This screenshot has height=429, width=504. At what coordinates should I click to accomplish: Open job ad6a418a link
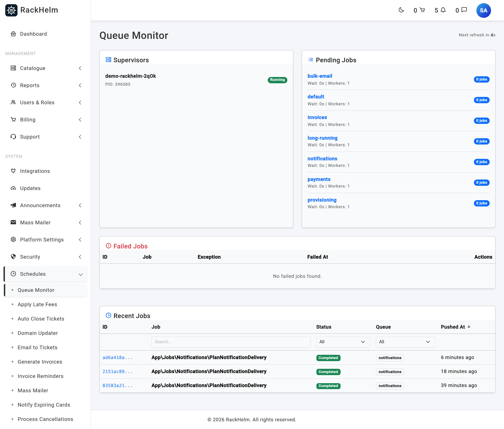coord(117,357)
